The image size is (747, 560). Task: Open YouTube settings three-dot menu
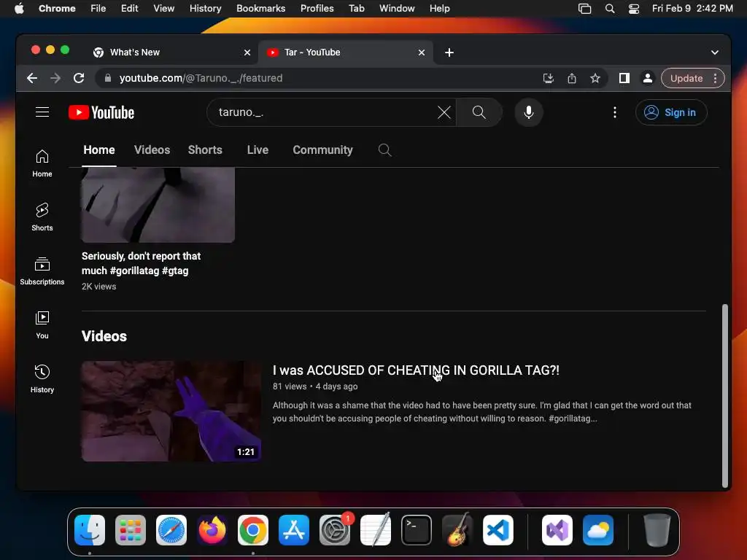click(x=614, y=112)
